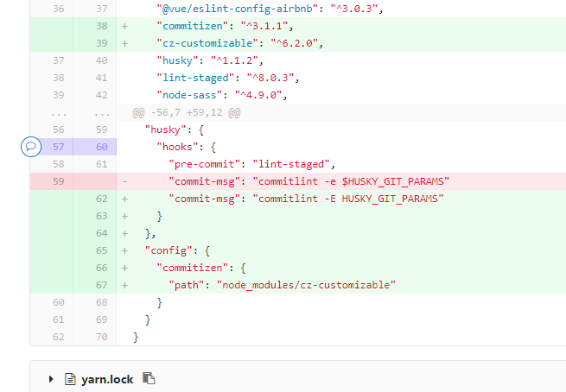566x392 pixels.
Task: Select the hunk header @@ -56,7 +59,12 @@
Action: tap(187, 112)
